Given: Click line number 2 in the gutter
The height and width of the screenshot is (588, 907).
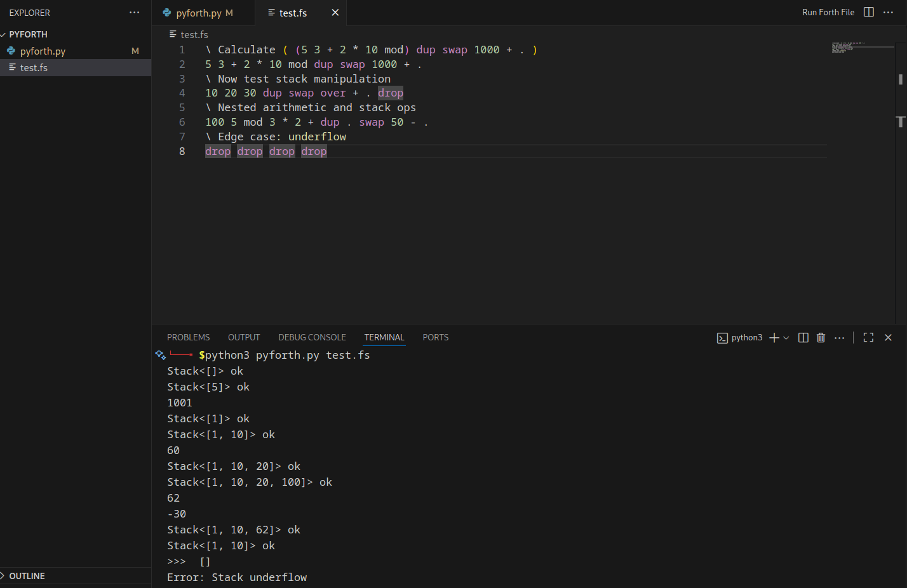Looking at the screenshot, I should coord(182,64).
